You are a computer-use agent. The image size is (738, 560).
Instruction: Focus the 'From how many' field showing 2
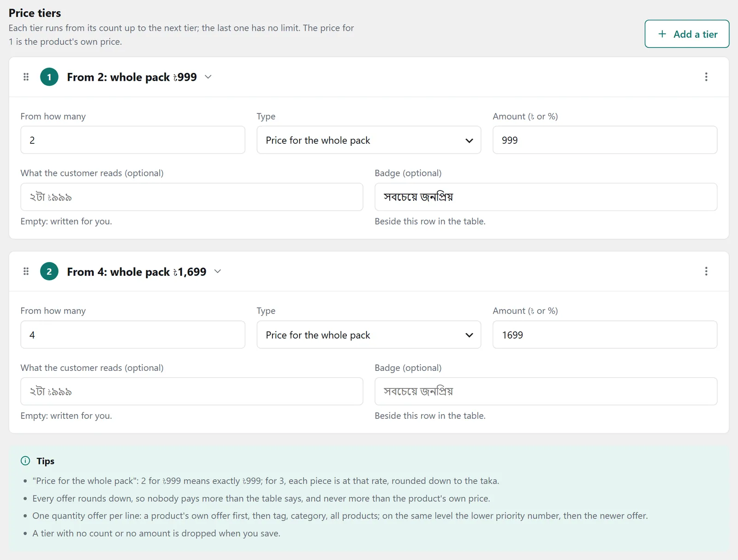[x=133, y=140]
